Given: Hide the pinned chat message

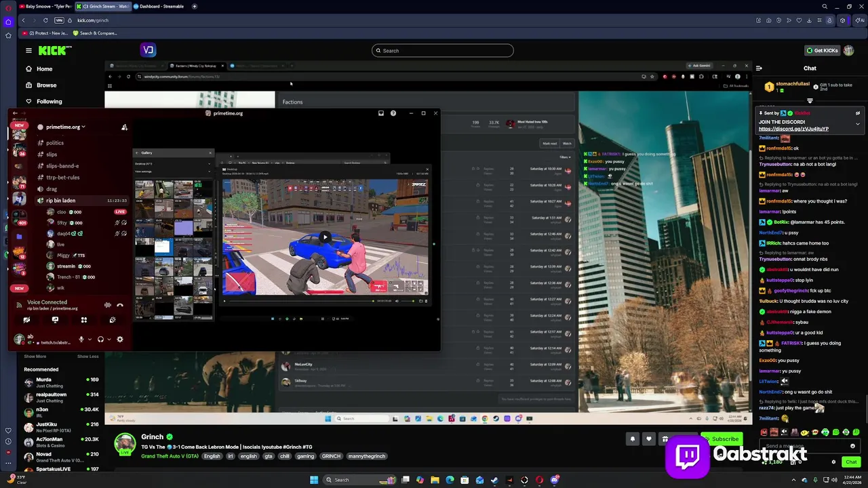Looking at the screenshot, I should [857, 113].
